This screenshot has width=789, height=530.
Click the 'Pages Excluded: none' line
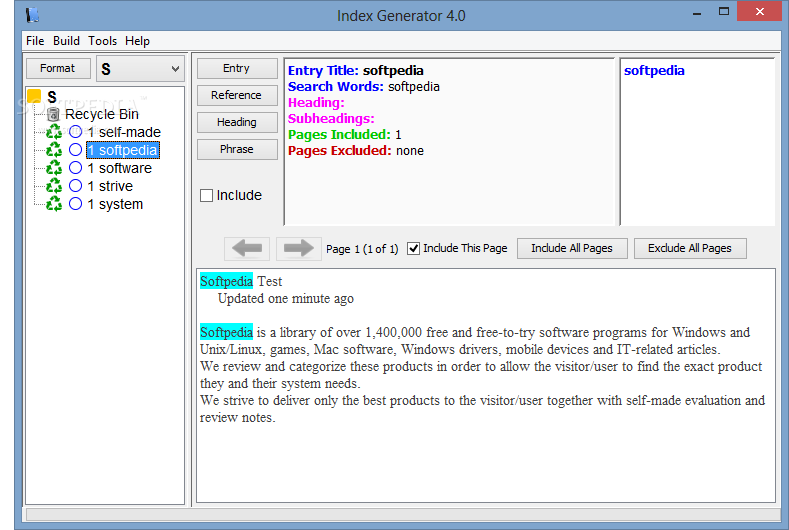[x=356, y=150]
